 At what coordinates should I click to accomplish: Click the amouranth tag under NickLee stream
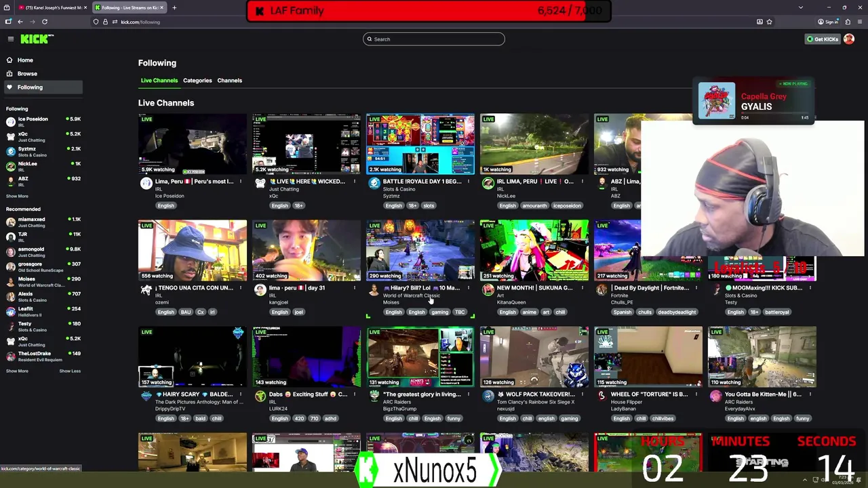pyautogui.click(x=534, y=206)
